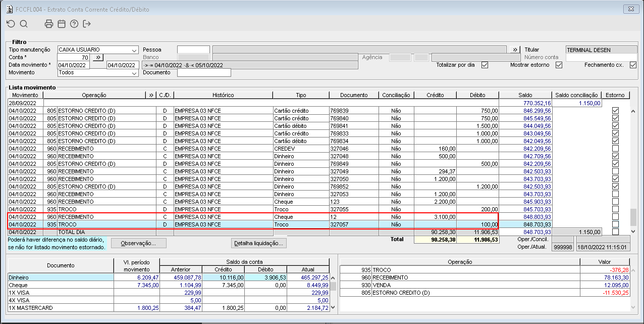644x324 pixels.
Task: Expand the Tipo manutenção dropdown
Action: pos(134,50)
